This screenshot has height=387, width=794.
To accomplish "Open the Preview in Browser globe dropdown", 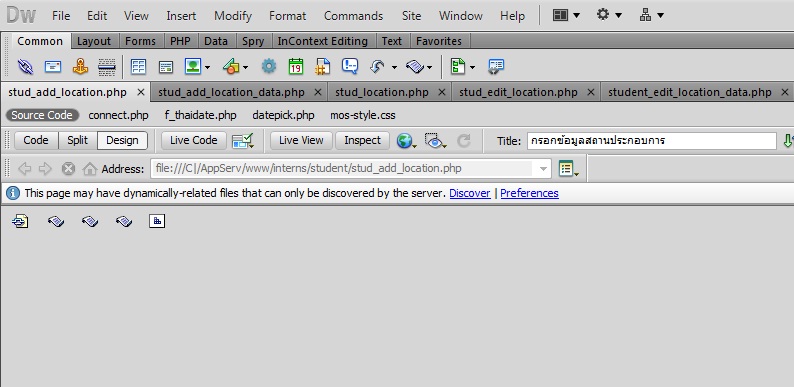I will pyautogui.click(x=407, y=141).
